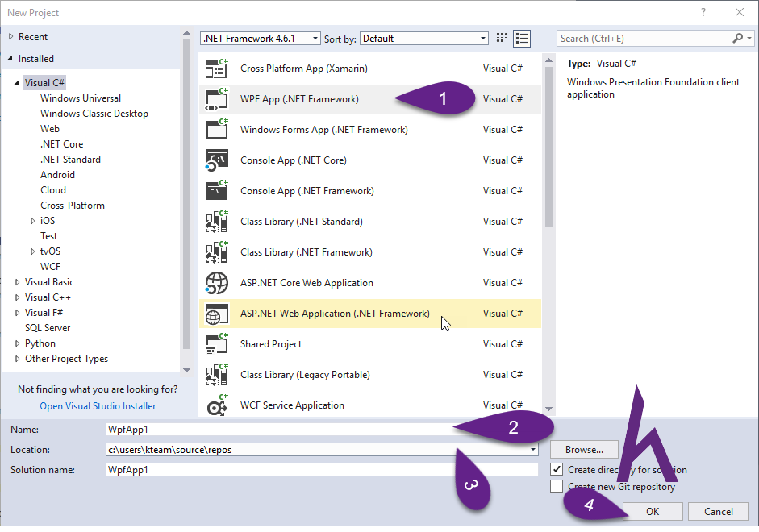Select the Web category
759x532 pixels.
coord(50,129)
